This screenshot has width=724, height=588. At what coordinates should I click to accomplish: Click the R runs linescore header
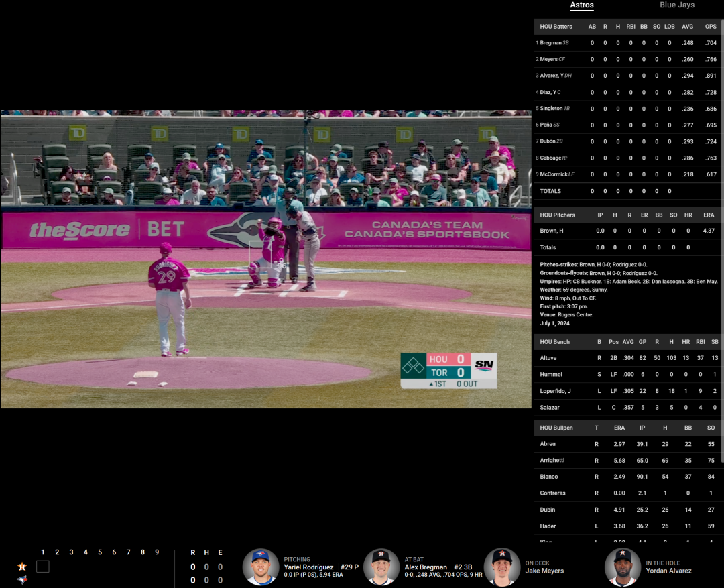(x=192, y=552)
